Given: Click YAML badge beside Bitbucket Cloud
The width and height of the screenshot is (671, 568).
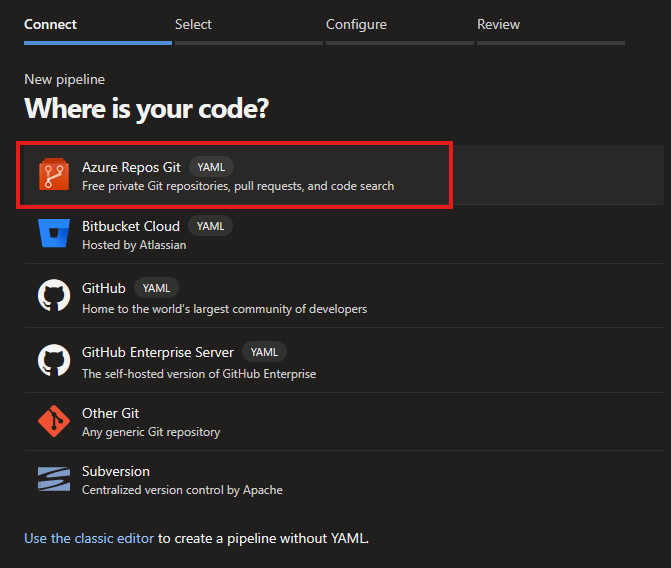Looking at the screenshot, I should click(210, 226).
